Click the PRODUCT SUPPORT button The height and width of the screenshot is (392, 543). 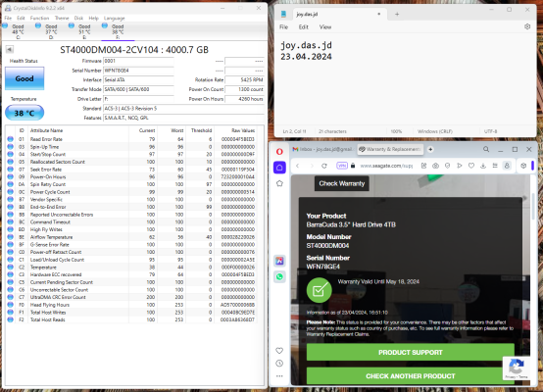tap(411, 353)
